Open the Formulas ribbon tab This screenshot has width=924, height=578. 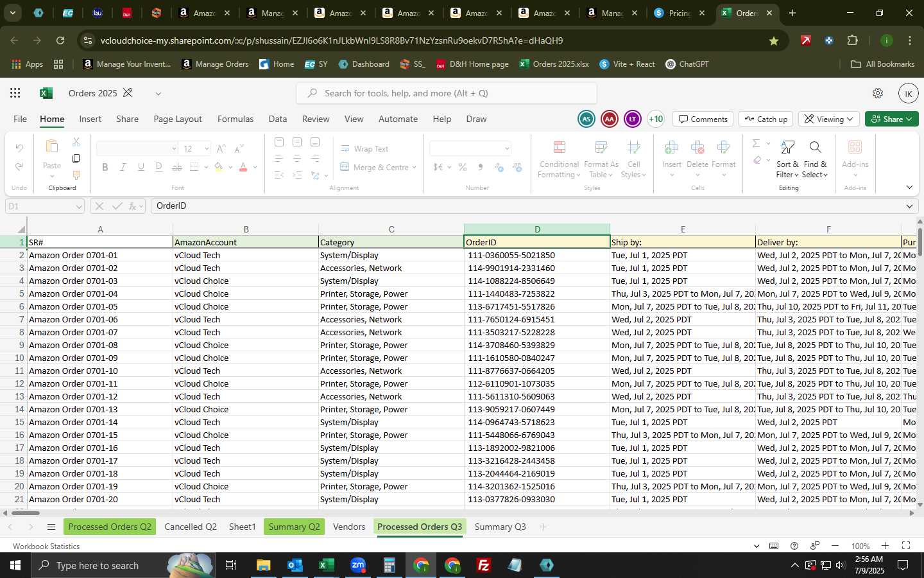(x=235, y=119)
